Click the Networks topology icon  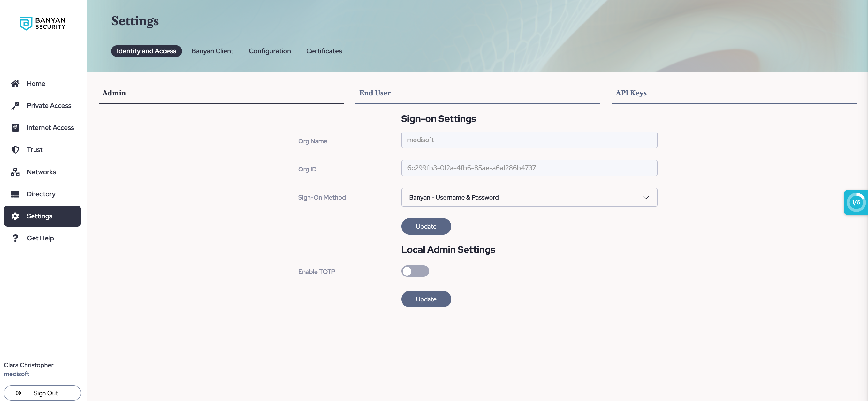pyautogui.click(x=15, y=172)
